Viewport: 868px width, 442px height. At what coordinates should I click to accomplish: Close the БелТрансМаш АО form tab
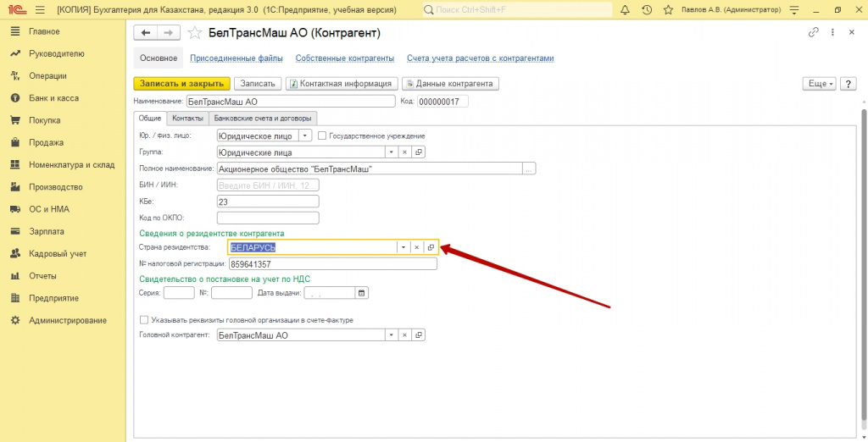click(852, 33)
